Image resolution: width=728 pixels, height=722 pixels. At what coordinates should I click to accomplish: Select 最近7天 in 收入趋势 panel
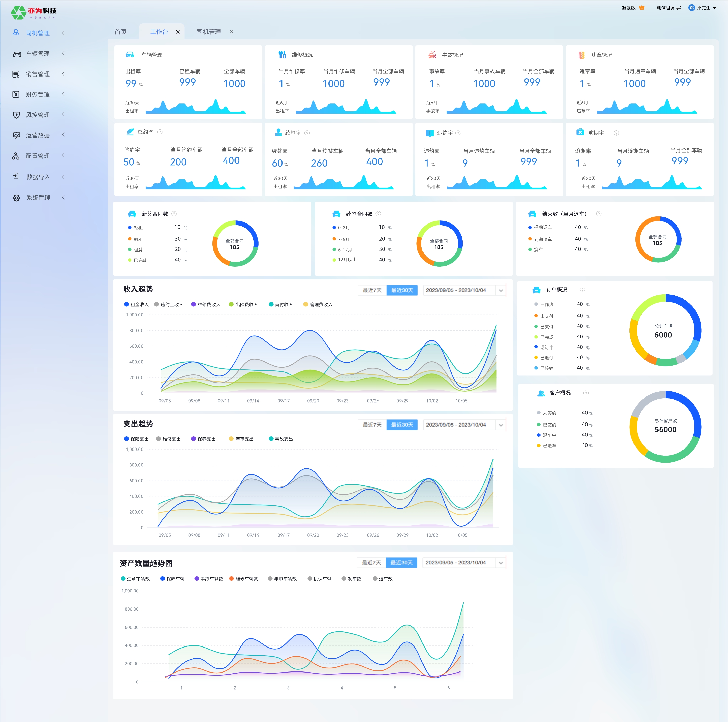[372, 290]
